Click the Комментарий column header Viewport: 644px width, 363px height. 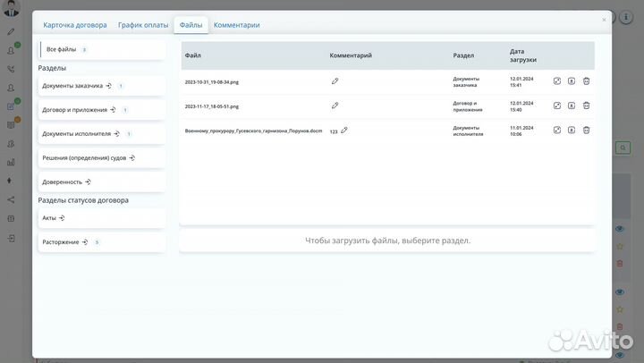point(351,55)
